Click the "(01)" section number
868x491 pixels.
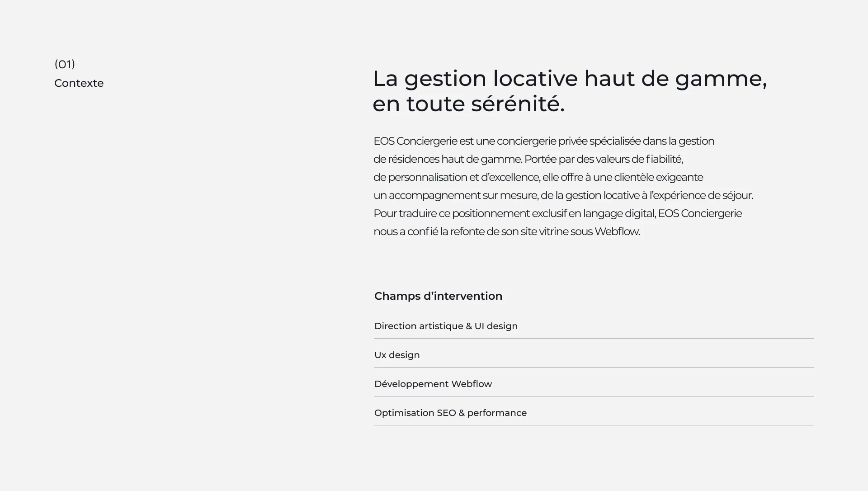(x=65, y=64)
